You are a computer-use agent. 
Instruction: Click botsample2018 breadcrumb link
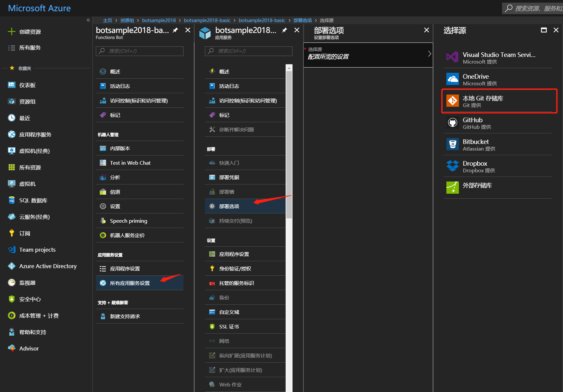click(159, 20)
